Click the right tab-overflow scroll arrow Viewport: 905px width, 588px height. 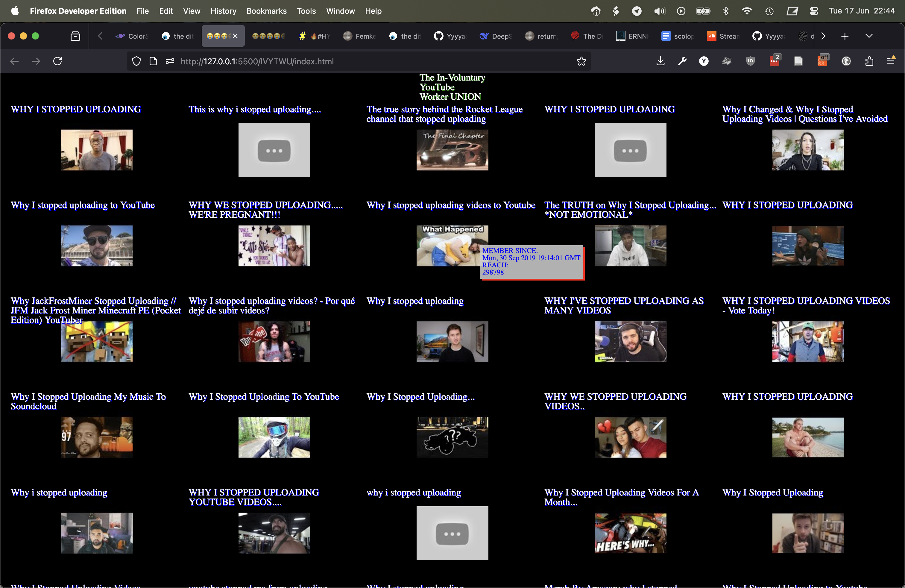[x=823, y=36]
